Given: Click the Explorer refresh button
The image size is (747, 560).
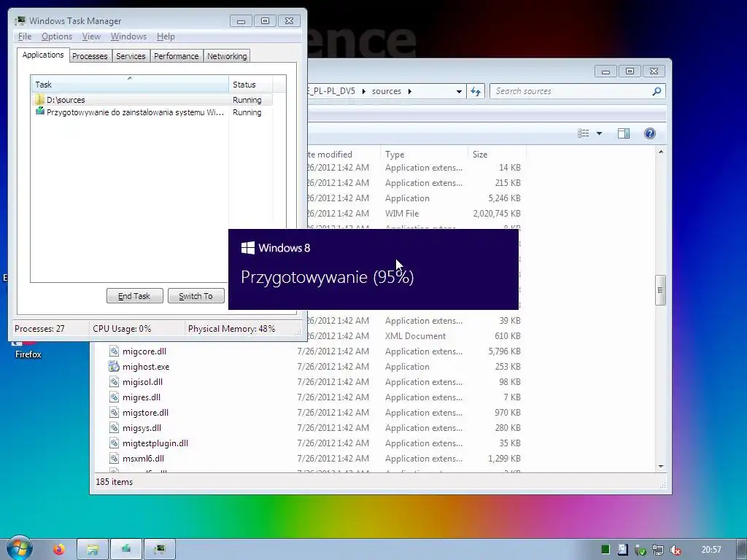Looking at the screenshot, I should click(x=476, y=91).
